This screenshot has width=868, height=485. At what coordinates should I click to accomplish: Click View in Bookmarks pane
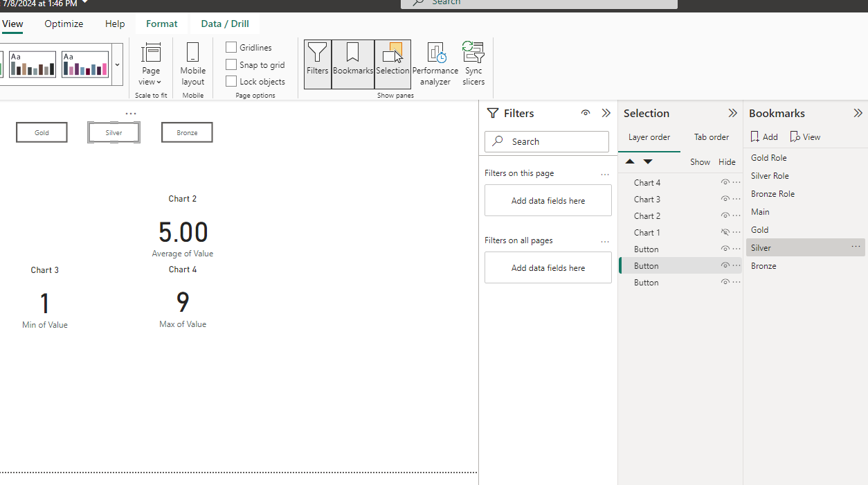click(805, 137)
